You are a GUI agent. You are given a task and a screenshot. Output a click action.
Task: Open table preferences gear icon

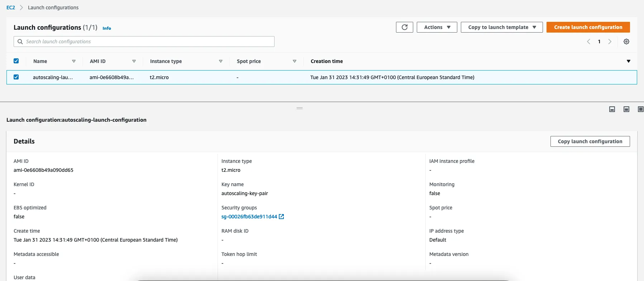click(626, 42)
